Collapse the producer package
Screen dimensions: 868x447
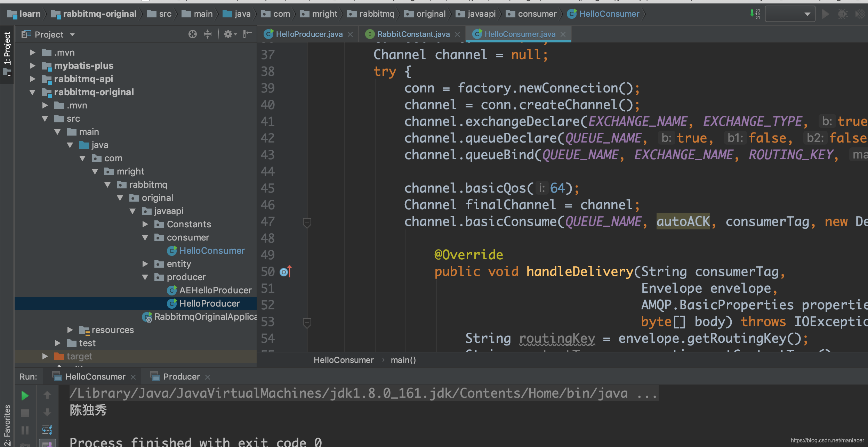[145, 277]
